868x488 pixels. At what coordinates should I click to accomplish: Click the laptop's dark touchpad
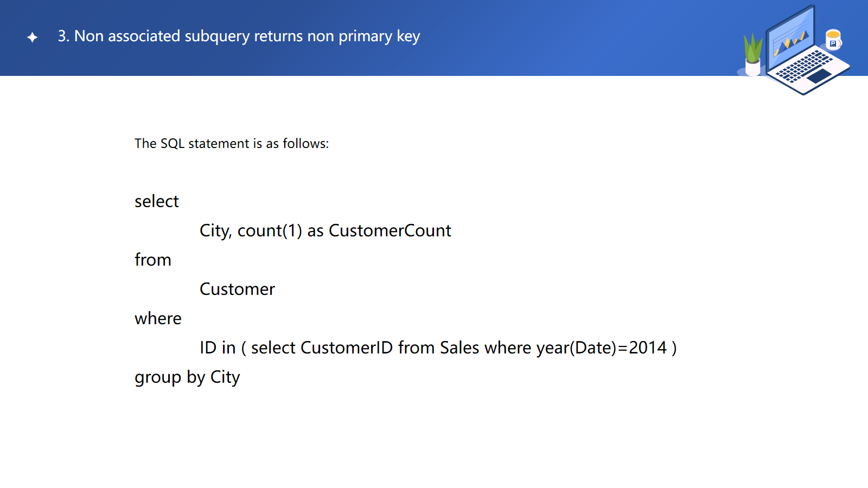coord(819,76)
